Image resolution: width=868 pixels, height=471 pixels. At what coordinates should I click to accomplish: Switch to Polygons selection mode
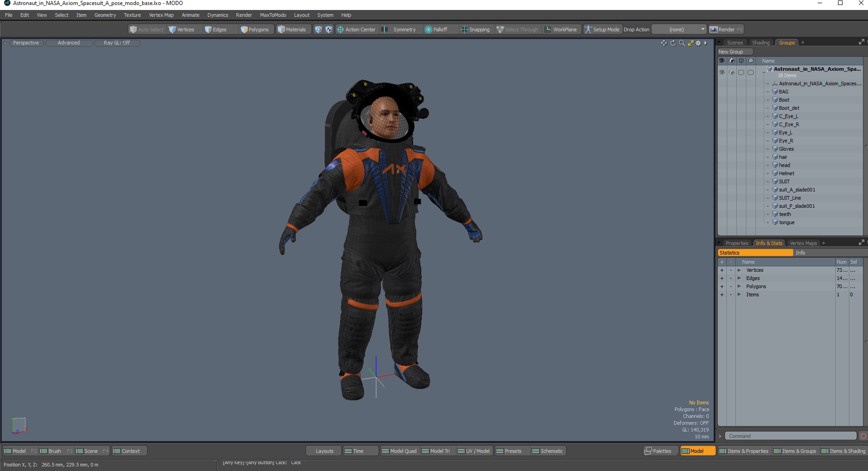pos(255,29)
